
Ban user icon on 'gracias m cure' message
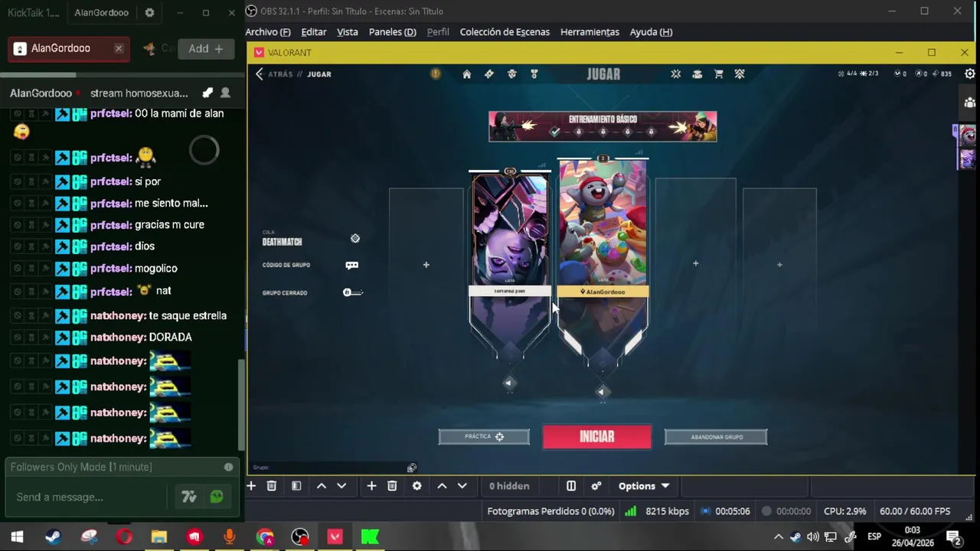(x=18, y=225)
